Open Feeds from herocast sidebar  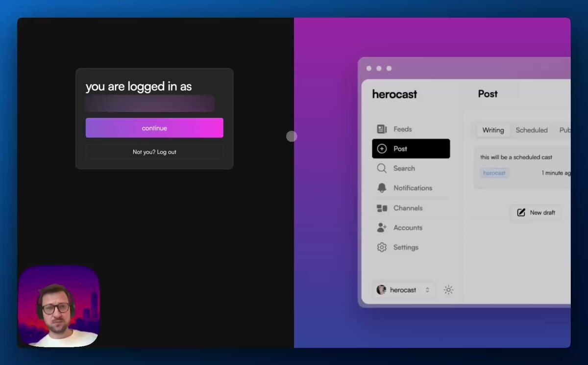[x=411, y=129]
